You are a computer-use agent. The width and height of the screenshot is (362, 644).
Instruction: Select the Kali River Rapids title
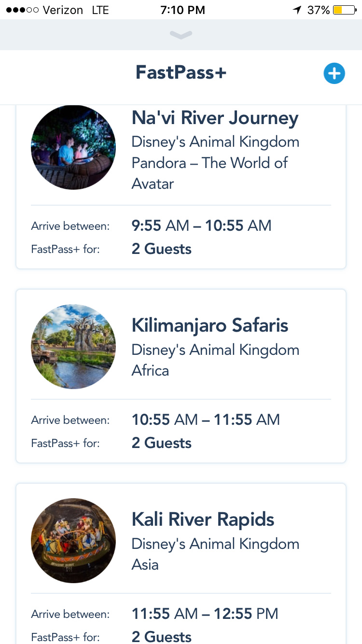tap(203, 519)
